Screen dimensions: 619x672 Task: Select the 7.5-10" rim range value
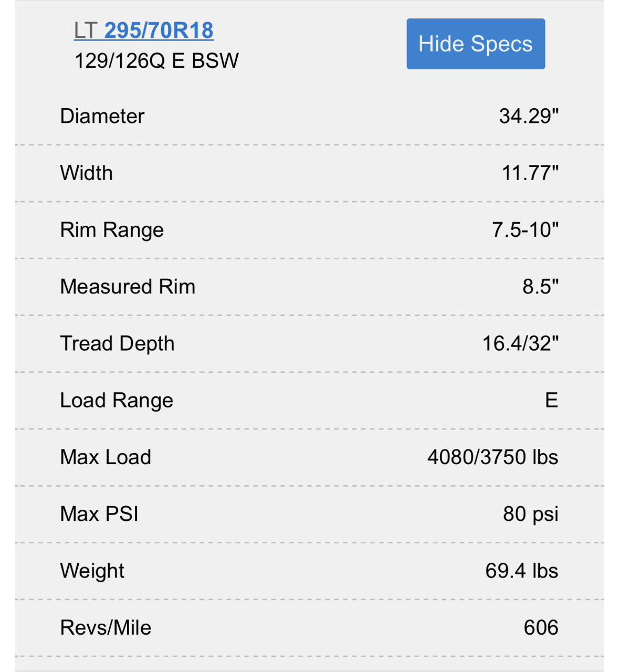coord(526,229)
